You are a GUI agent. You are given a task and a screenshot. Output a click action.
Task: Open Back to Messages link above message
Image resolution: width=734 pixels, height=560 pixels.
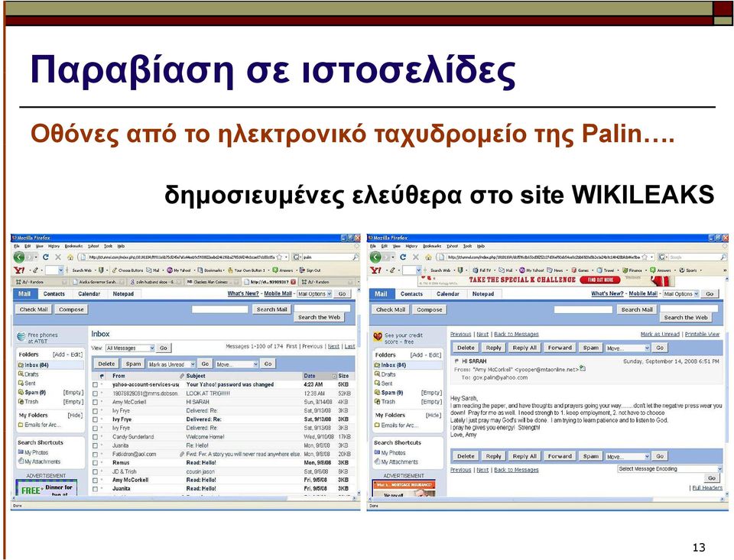[x=516, y=334]
